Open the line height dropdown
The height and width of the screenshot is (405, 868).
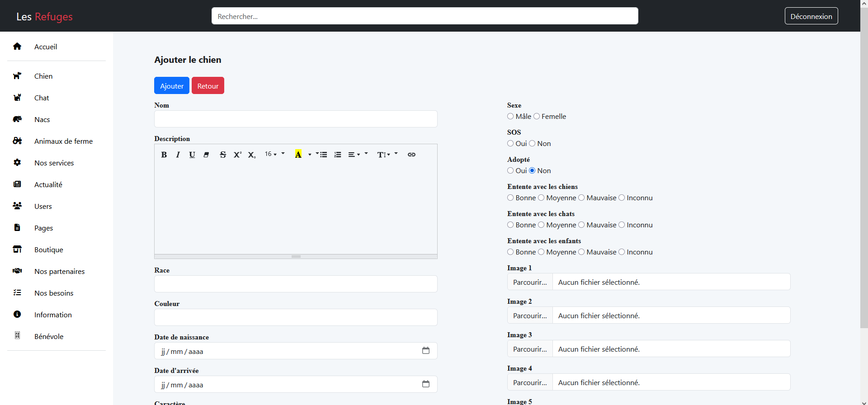383,155
